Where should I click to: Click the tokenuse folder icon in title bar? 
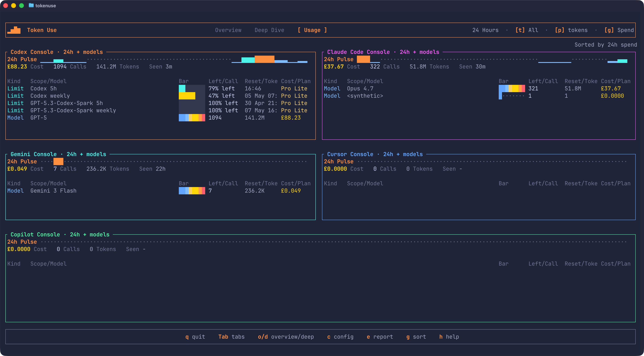pyautogui.click(x=31, y=6)
